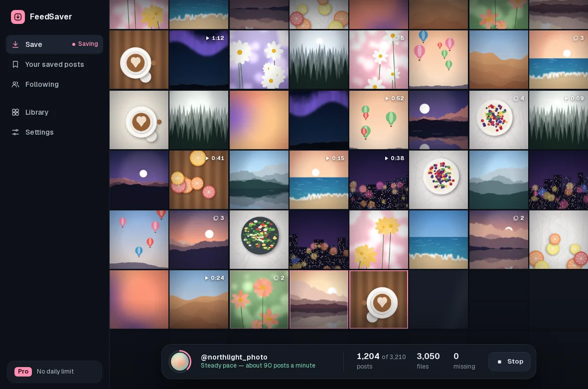Open the foggy forest post with moon above
The height and width of the screenshot is (389, 588).
[319, 60]
